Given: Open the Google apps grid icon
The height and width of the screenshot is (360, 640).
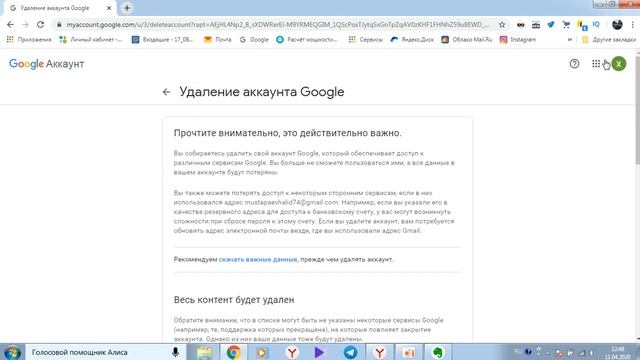Looking at the screenshot, I should pos(596,64).
